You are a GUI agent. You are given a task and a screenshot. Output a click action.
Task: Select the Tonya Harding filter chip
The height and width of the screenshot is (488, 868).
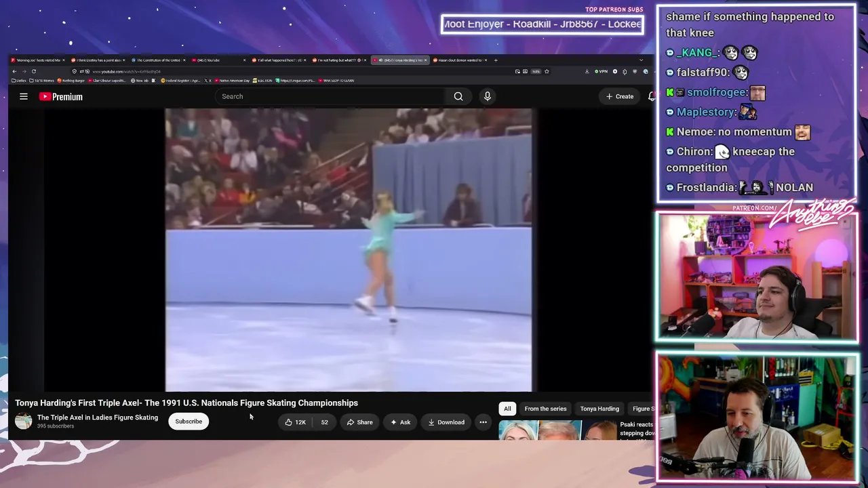click(599, 409)
